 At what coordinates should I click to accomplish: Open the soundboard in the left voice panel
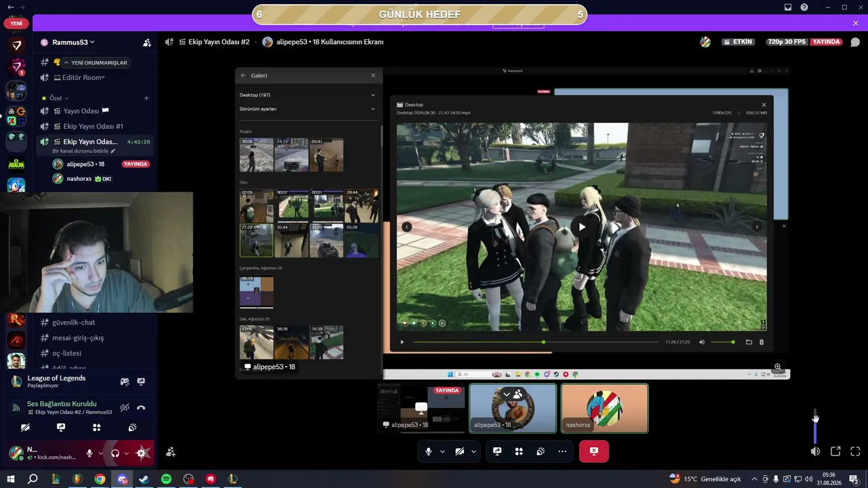(x=132, y=428)
